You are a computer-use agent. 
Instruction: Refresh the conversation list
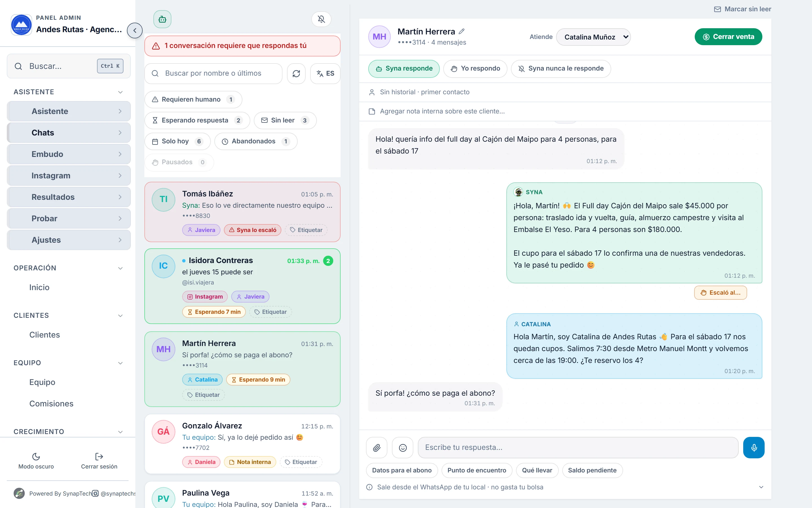(x=296, y=73)
